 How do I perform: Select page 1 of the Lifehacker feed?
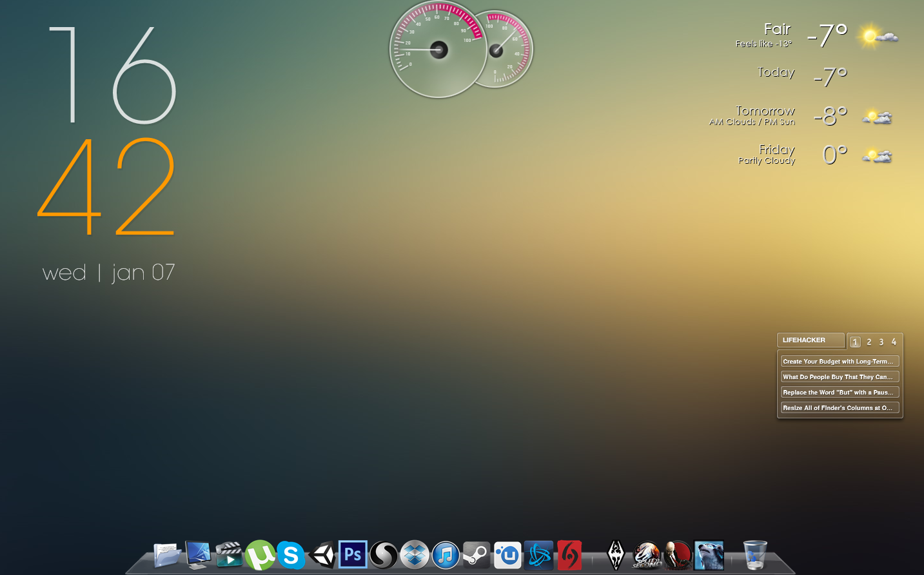[855, 342]
